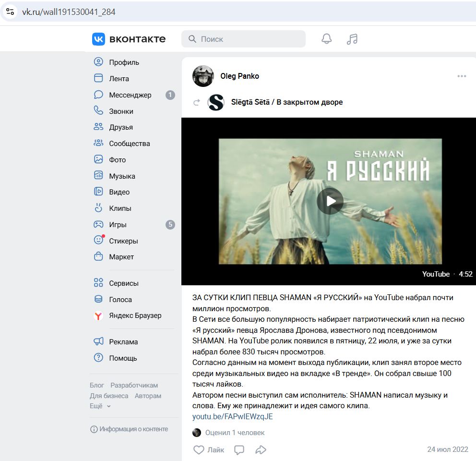Screen dimensions: 476x461
Task: Click the browser site info icon
Action: (x=10, y=12)
